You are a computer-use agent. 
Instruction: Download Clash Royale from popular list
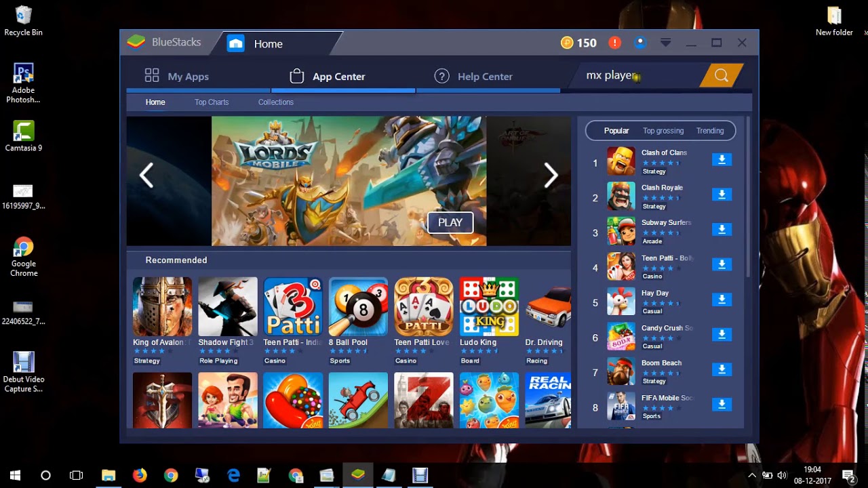click(x=722, y=195)
